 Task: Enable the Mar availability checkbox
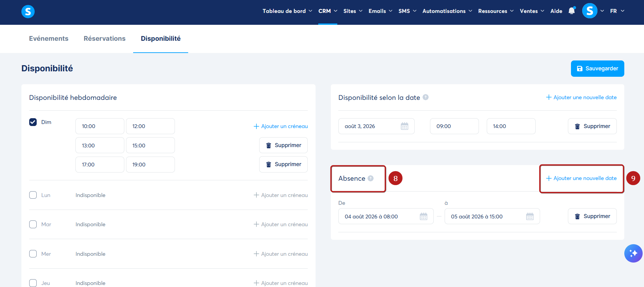33,224
